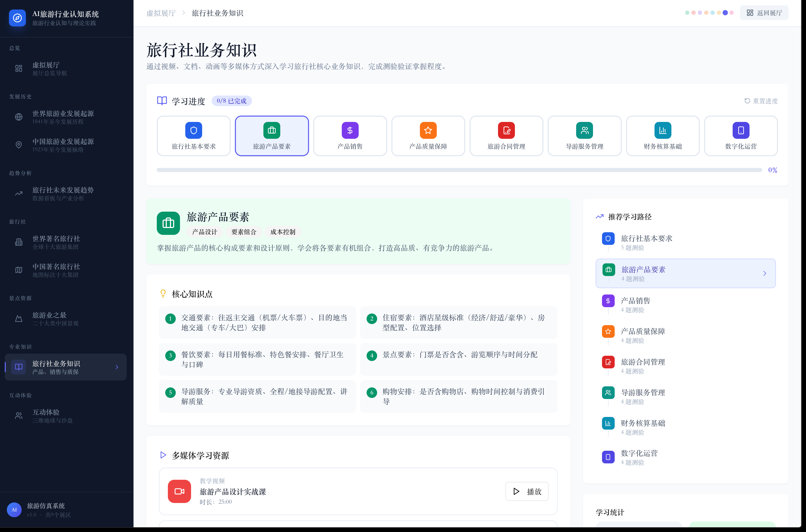Expand the 旅行社业务知识 sidebar chevron
Image resolution: width=806 pixels, height=532 pixels.
click(117, 367)
